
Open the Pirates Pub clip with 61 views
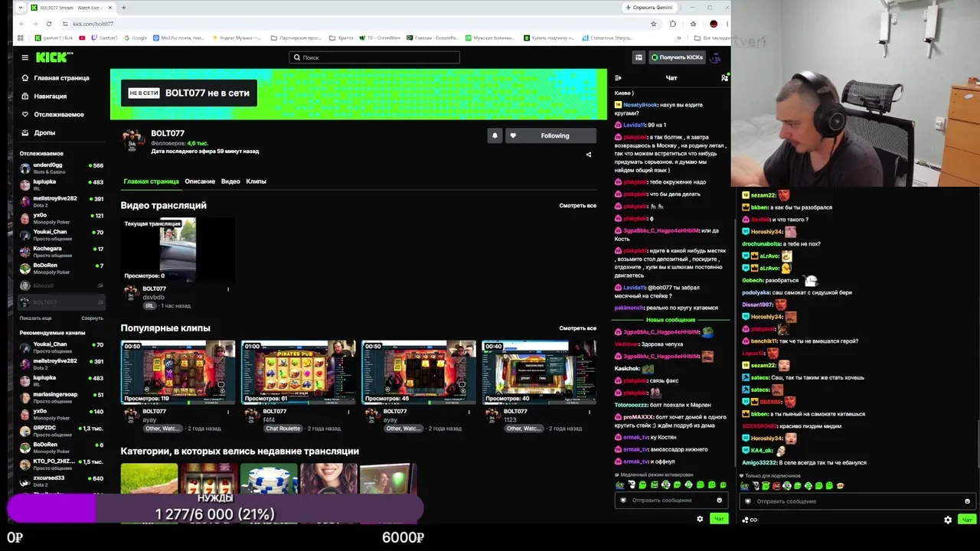299,372
